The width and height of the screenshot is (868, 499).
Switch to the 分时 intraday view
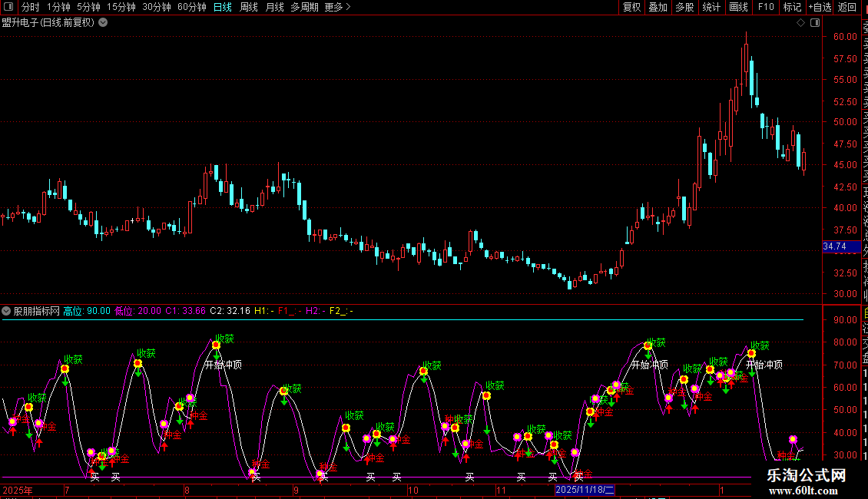[x=31, y=7]
